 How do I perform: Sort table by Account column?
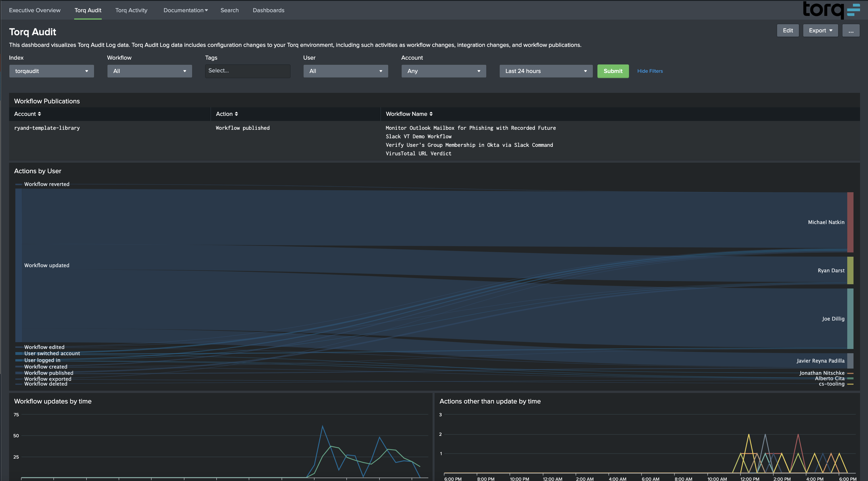[27, 114]
